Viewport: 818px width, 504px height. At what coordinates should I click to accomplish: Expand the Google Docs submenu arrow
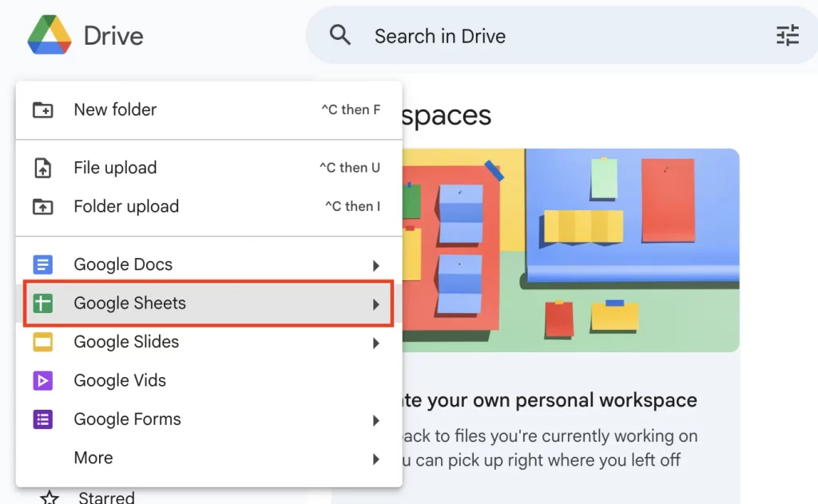click(375, 264)
